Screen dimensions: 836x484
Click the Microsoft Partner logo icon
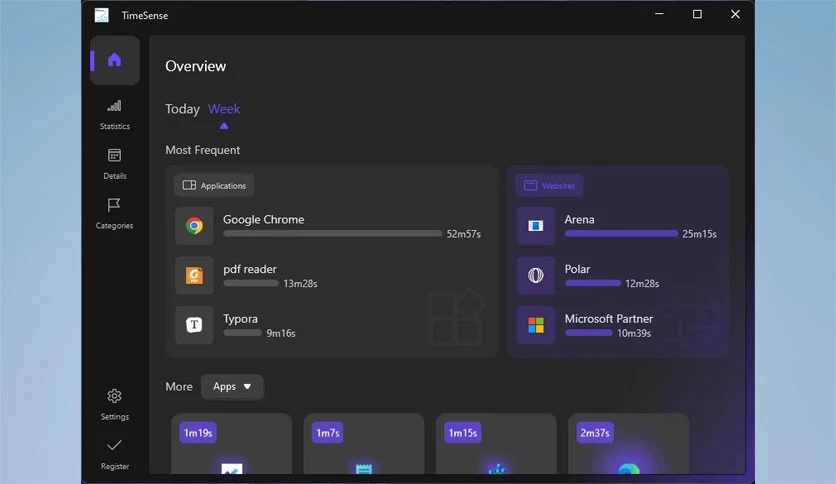(x=536, y=325)
